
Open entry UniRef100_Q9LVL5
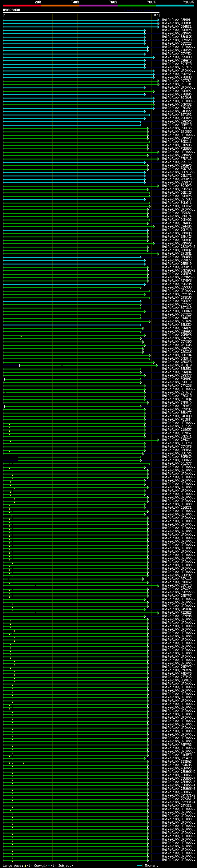coord(177,230)
